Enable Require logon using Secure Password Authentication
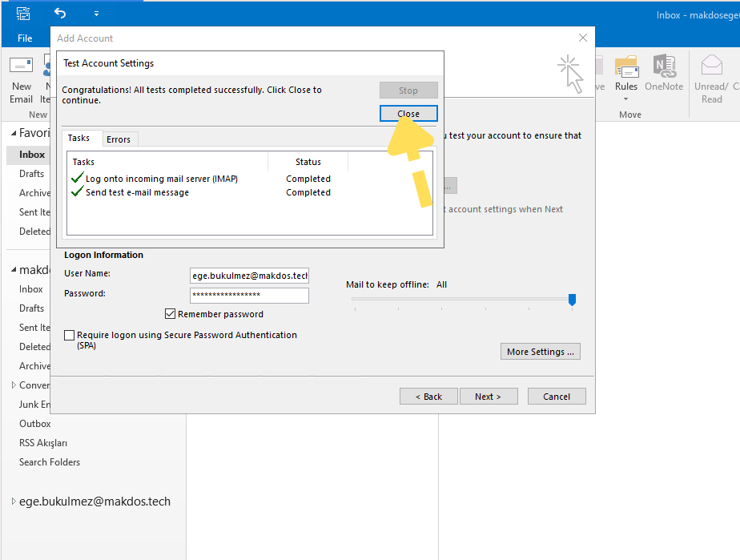The height and width of the screenshot is (560, 740). [x=70, y=335]
